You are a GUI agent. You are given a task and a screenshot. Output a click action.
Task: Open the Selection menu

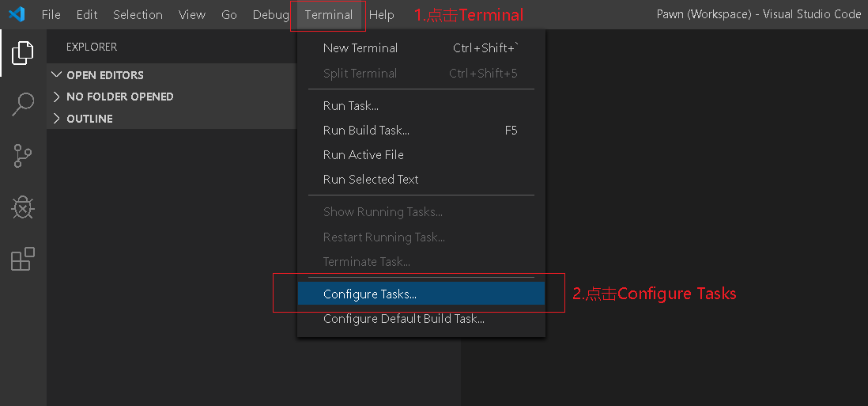(138, 15)
